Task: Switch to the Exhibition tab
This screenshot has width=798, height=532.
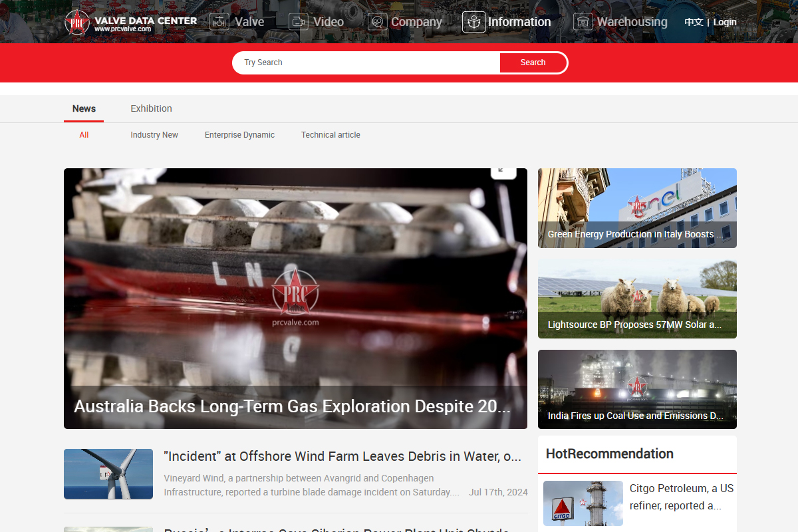Action: pyautogui.click(x=151, y=108)
